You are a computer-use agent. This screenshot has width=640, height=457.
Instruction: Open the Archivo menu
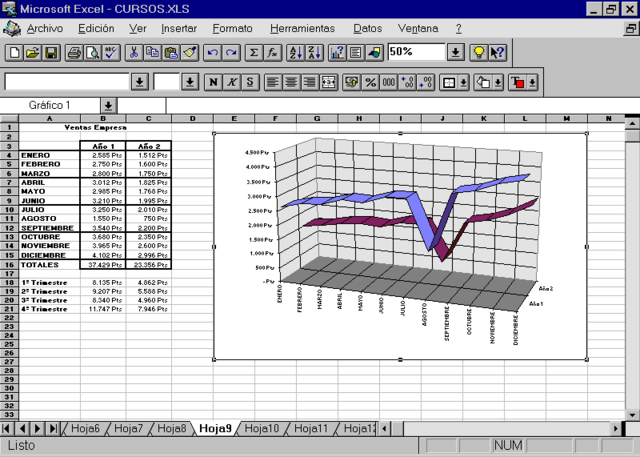45,29
